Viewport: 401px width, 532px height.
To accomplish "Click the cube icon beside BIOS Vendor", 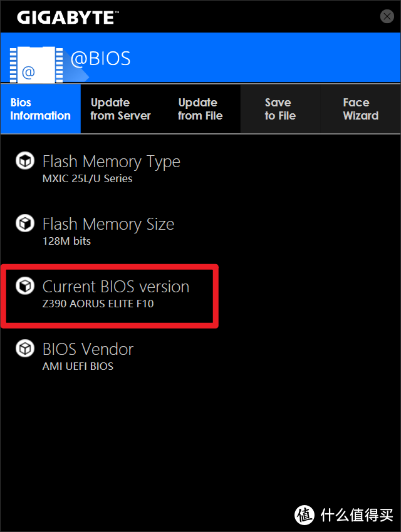I will [x=25, y=349].
